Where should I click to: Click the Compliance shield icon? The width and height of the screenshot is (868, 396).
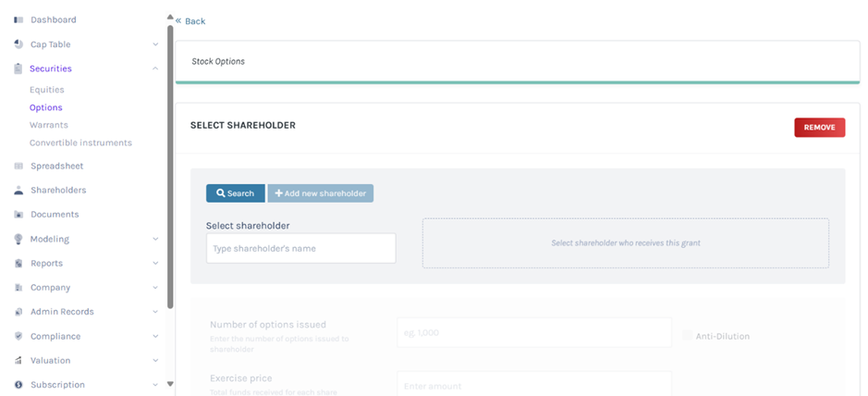[18, 337]
